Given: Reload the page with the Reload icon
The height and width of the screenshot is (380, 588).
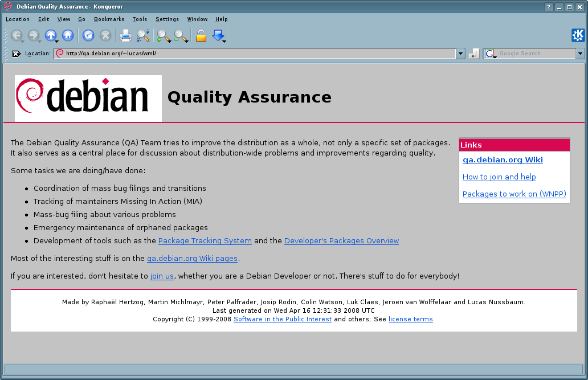Looking at the screenshot, I should click(88, 35).
